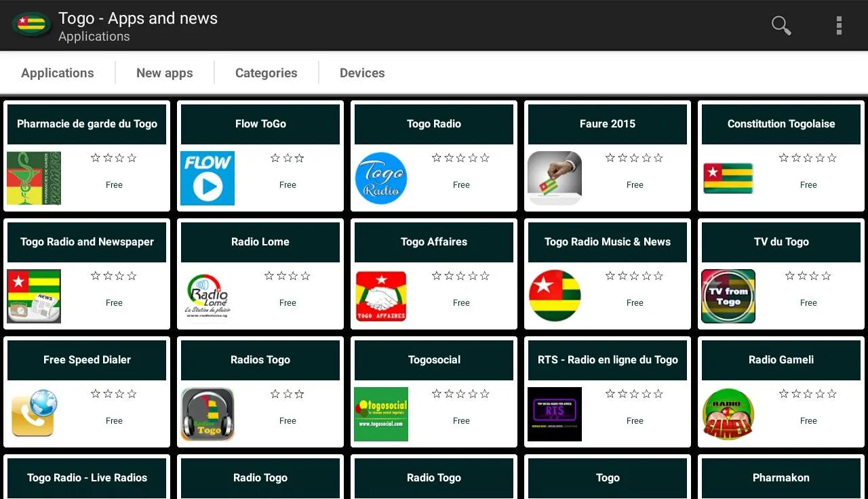Choose the "Radio Lome" title
The height and width of the screenshot is (499, 868).
(260, 242)
